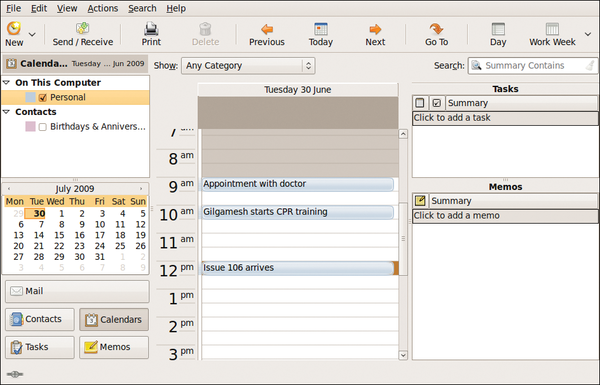Click the Summary Contains search field
600x385 pixels.
[532, 65]
